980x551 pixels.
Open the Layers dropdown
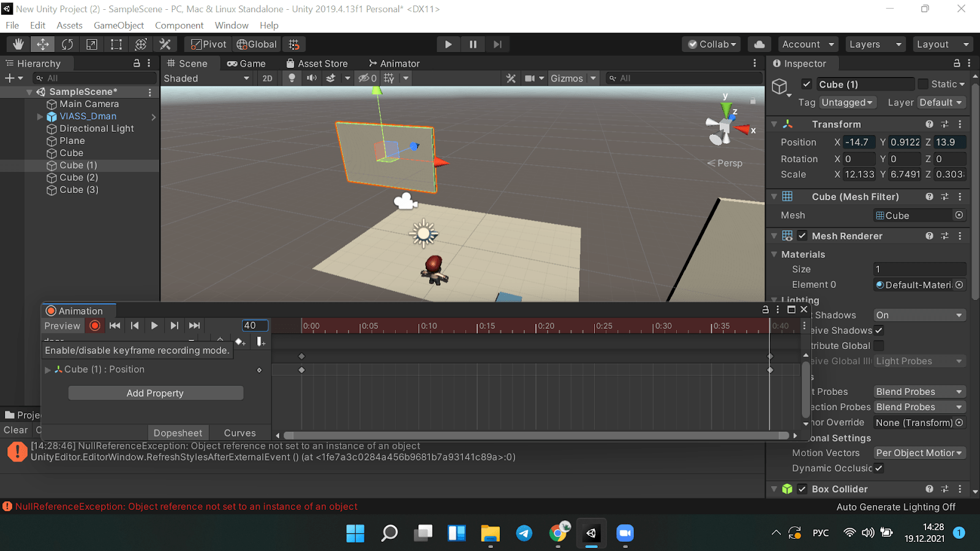tap(875, 44)
